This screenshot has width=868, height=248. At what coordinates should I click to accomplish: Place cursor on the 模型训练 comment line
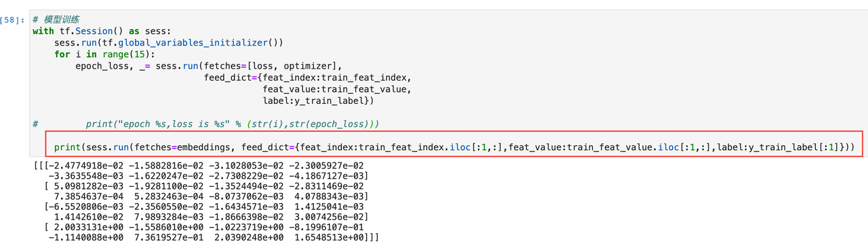click(x=56, y=20)
